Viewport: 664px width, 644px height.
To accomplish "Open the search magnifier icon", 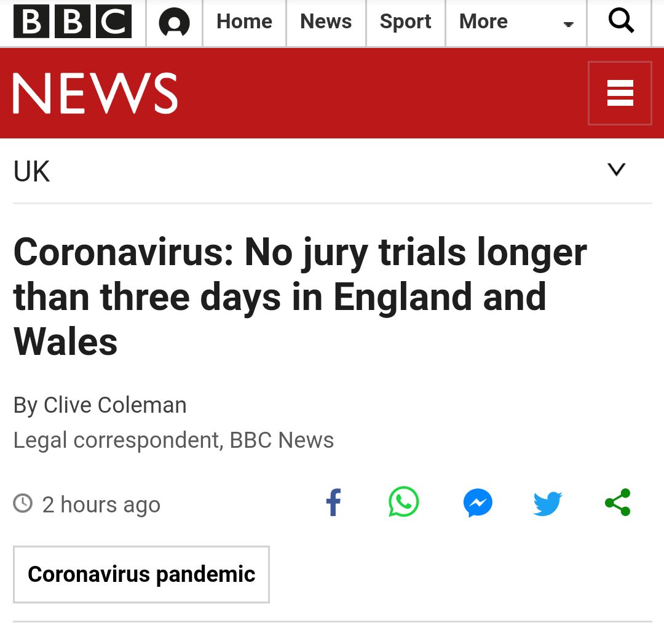I will (x=620, y=22).
